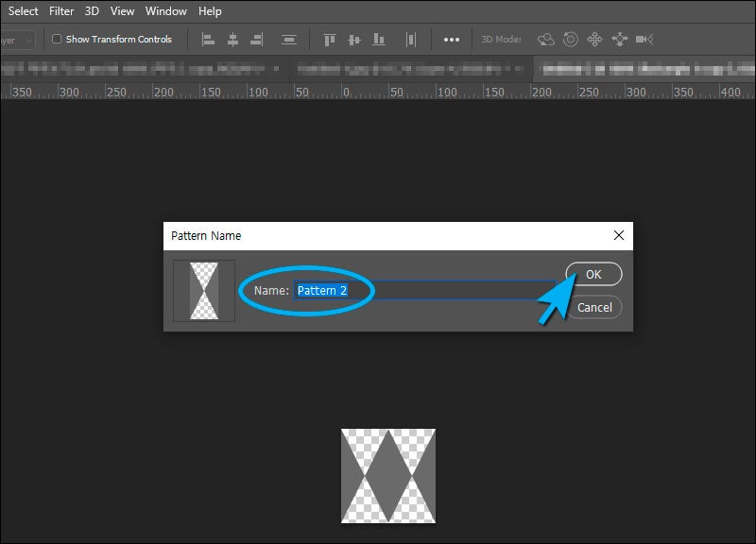Open the Select menu
756x544 pixels.
(x=23, y=11)
